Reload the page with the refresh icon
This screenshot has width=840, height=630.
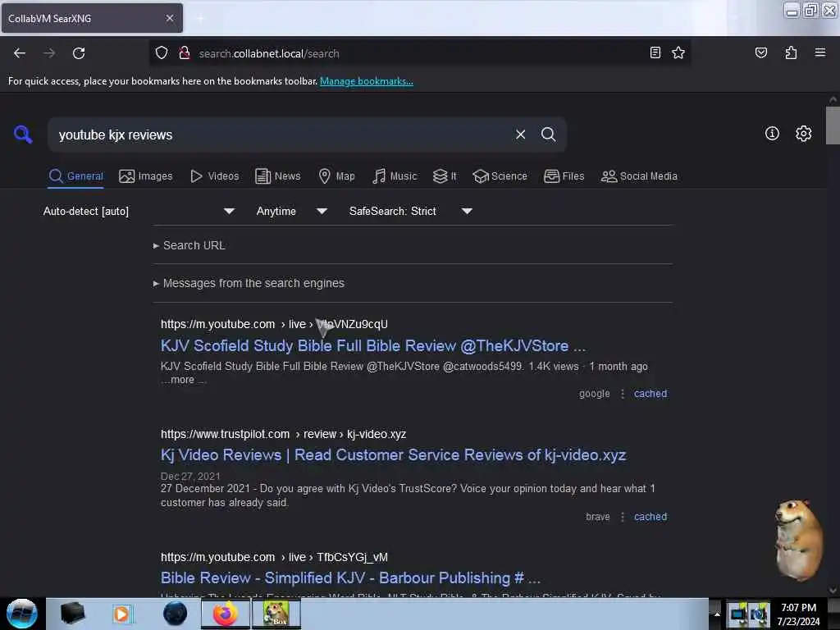coord(79,53)
